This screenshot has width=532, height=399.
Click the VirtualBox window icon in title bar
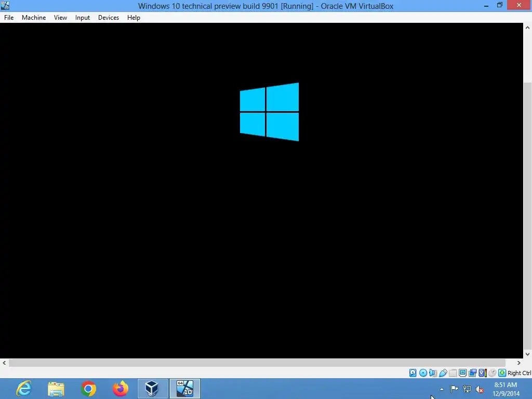coord(5,6)
